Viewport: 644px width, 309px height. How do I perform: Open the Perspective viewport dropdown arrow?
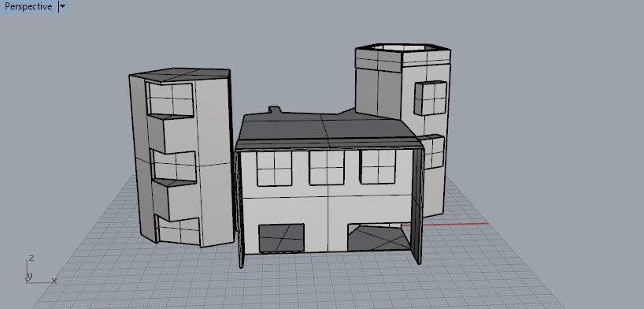point(62,6)
